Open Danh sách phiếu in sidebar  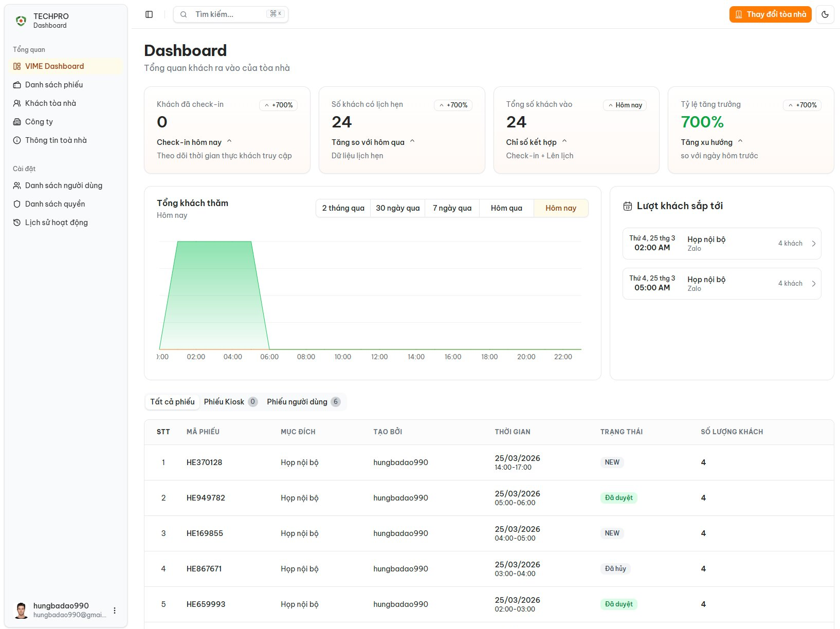(54, 85)
